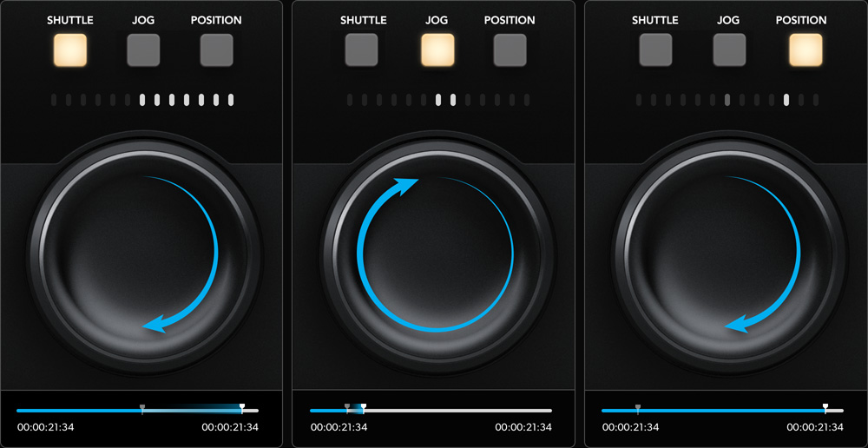Click the gray timeline marker in the left panel
The image size is (868, 448).
[x=142, y=406]
